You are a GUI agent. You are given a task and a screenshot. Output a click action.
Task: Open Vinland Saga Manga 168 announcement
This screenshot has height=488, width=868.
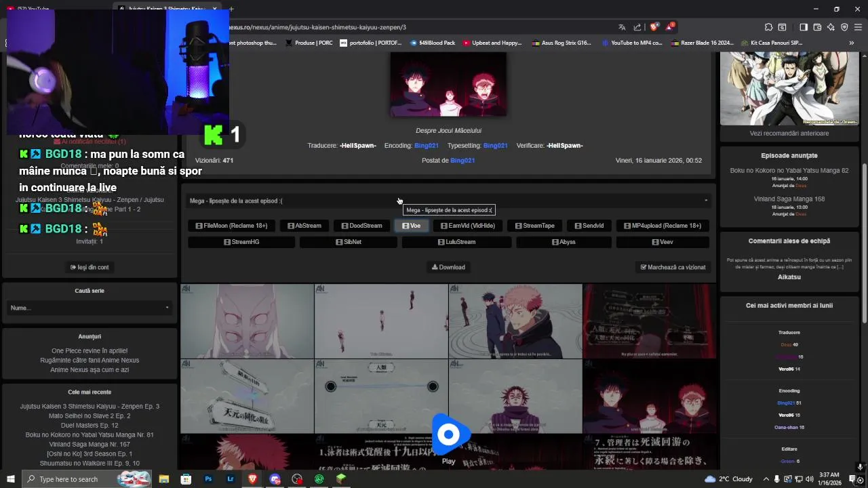[x=789, y=199]
